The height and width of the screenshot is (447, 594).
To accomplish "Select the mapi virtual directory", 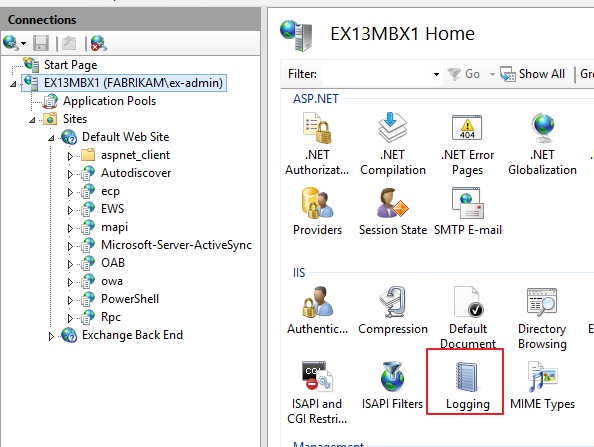I will (114, 227).
